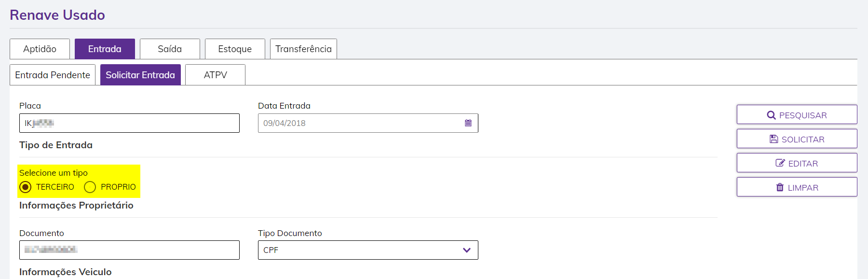Viewport: 868px width, 279px height.
Task: Click the magnifier icon on Pesquisar
Action: 771,115
